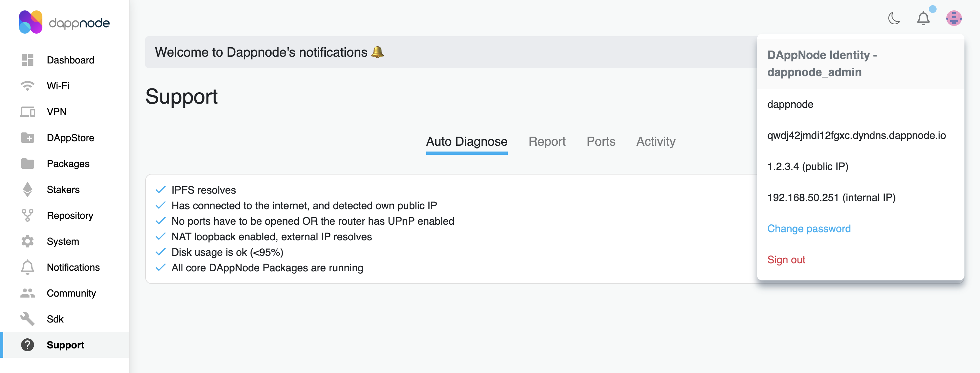This screenshot has height=373, width=980.
Task: Open Wi-Fi settings via the wifi icon
Action: [x=28, y=86]
